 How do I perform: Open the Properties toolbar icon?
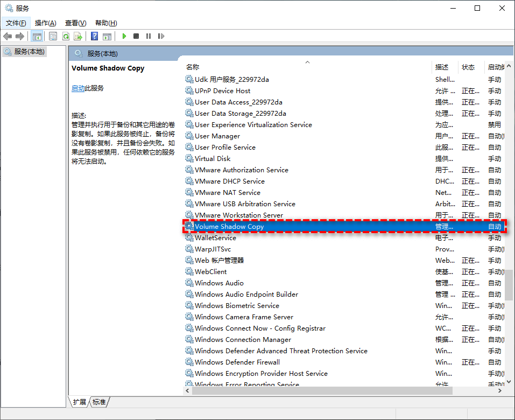pos(53,36)
